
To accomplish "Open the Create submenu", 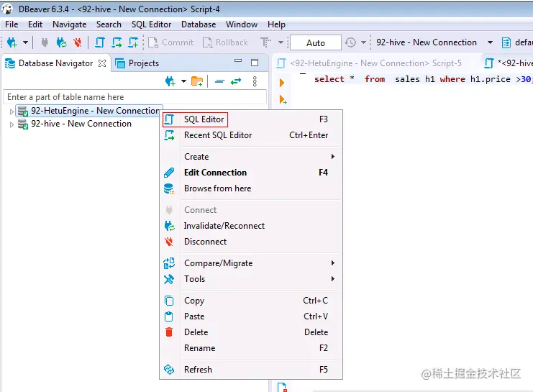I will coord(251,157).
